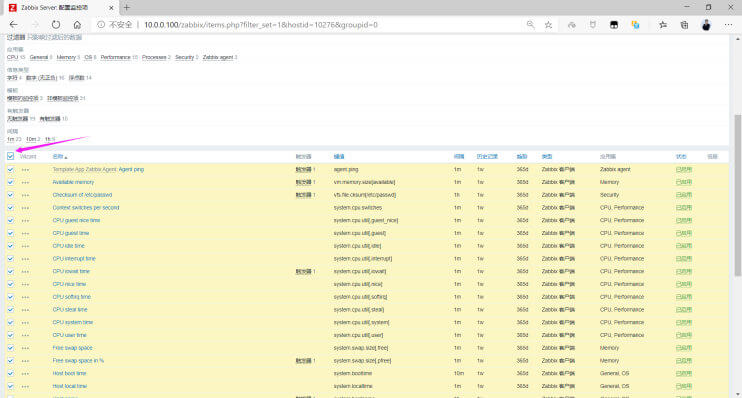Screen dimensions: 742x398
Task: Uncheck the Host boot time checkbox
Action: (x=10, y=373)
